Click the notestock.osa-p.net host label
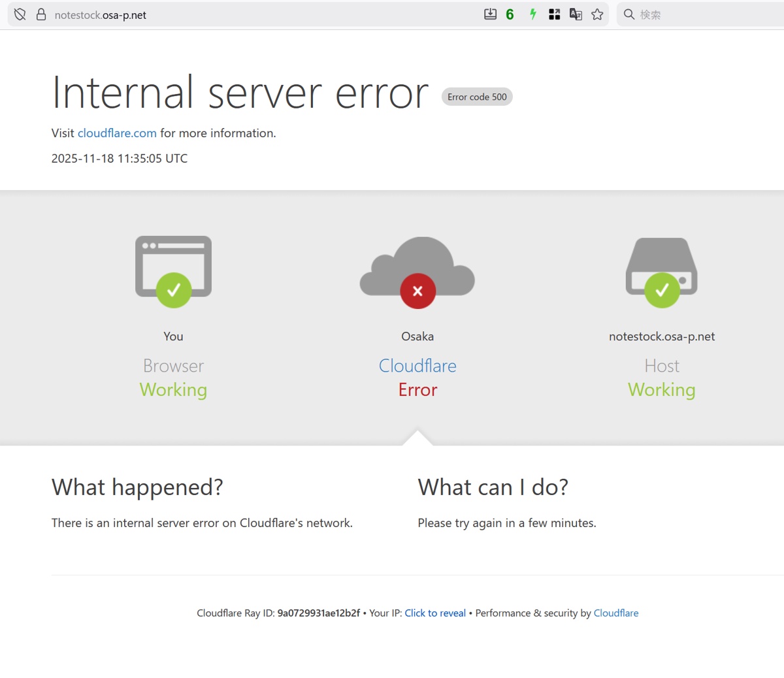Viewport: 784px width, 678px height. tap(662, 336)
